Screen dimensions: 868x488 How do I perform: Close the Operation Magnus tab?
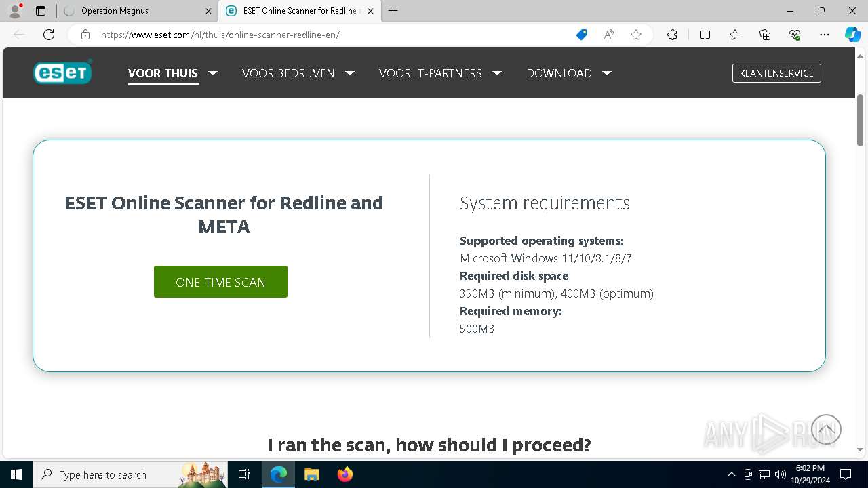tap(208, 11)
